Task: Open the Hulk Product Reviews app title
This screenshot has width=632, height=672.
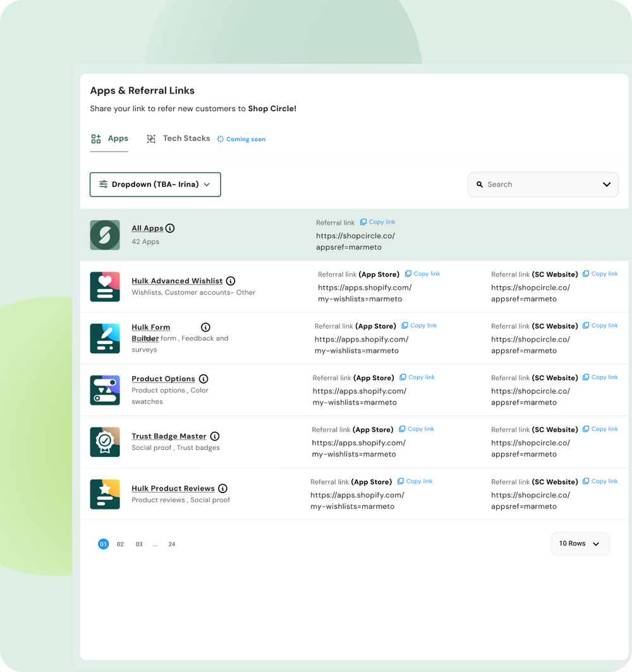Action: tap(173, 488)
